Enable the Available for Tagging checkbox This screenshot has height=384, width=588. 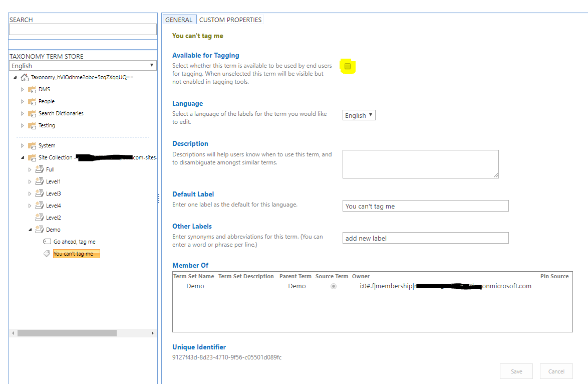(348, 66)
